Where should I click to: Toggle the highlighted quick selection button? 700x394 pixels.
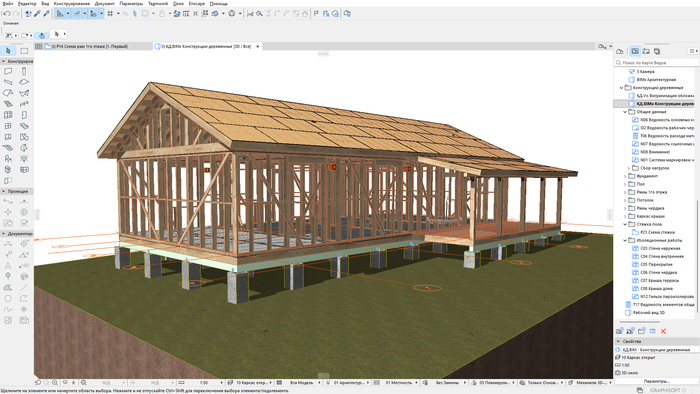click(x=42, y=35)
